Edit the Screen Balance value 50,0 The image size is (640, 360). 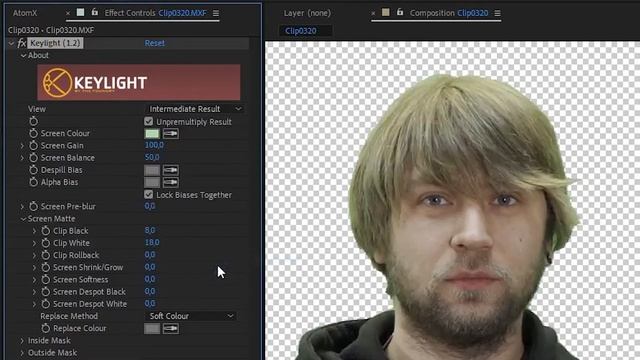point(152,158)
